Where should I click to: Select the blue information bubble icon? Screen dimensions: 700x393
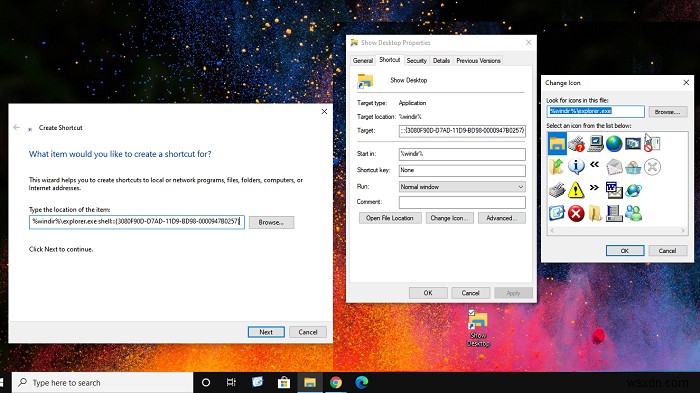point(576,167)
